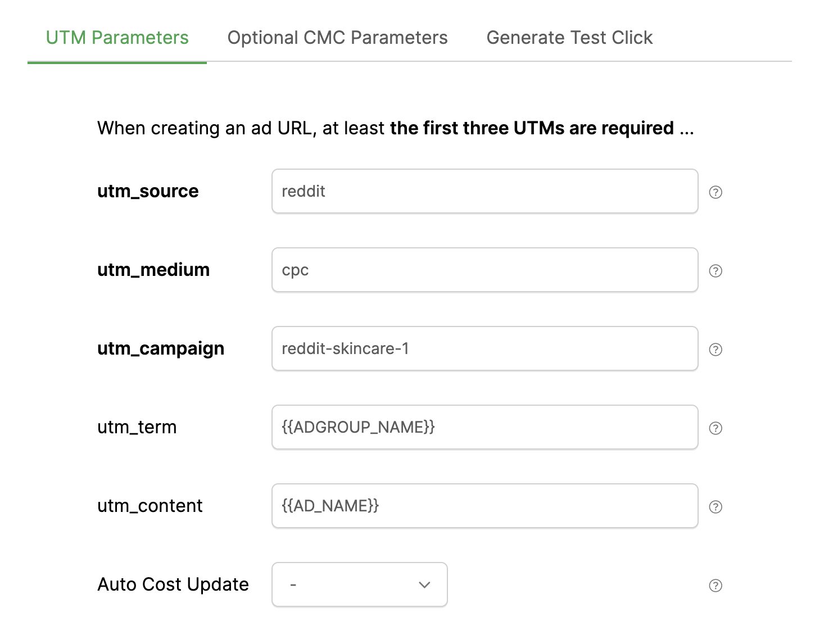Click help icon next to utm_source
Image resolution: width=815 pixels, height=644 pixels.
715,192
